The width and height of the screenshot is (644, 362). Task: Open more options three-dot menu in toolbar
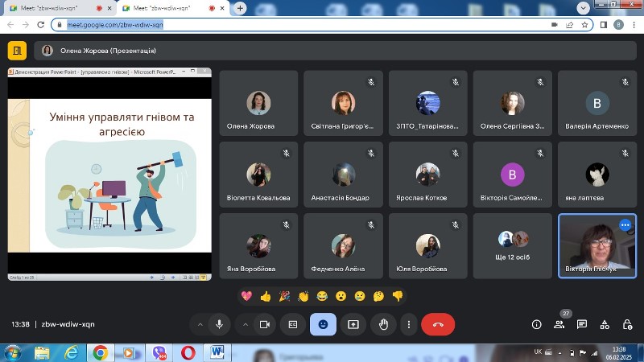click(x=409, y=325)
